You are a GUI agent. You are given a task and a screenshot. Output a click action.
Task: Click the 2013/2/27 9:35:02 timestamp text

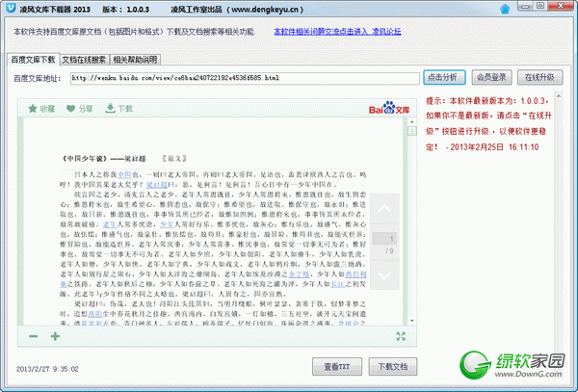pyautogui.click(x=47, y=369)
